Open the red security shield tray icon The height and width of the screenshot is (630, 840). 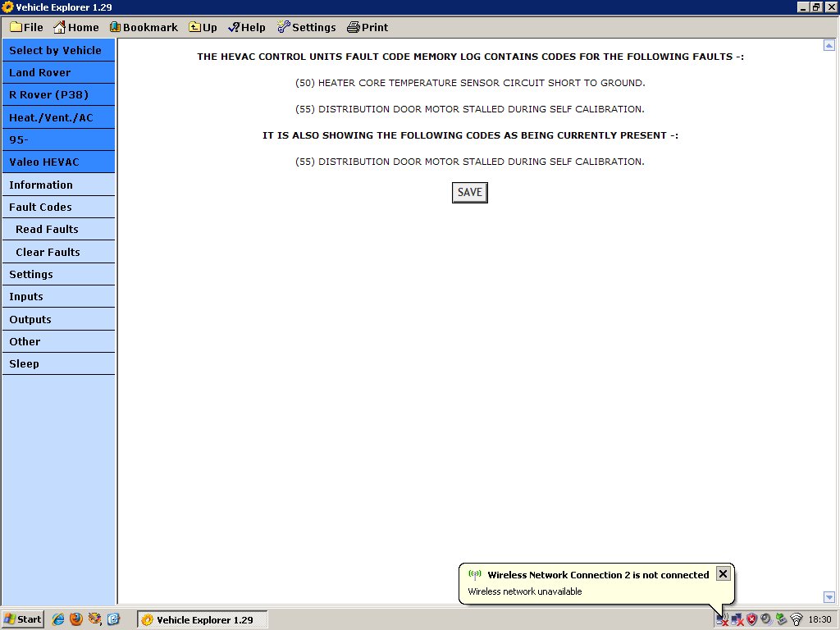(751, 620)
